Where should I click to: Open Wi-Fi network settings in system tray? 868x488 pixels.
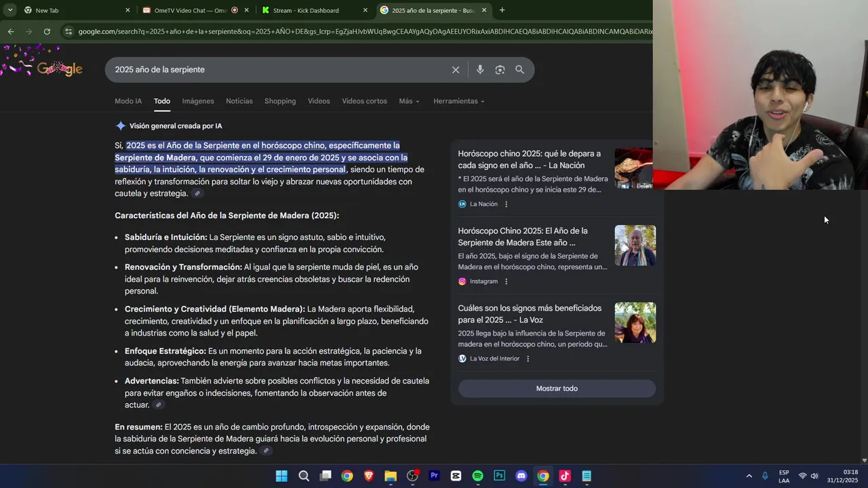pos(802,476)
